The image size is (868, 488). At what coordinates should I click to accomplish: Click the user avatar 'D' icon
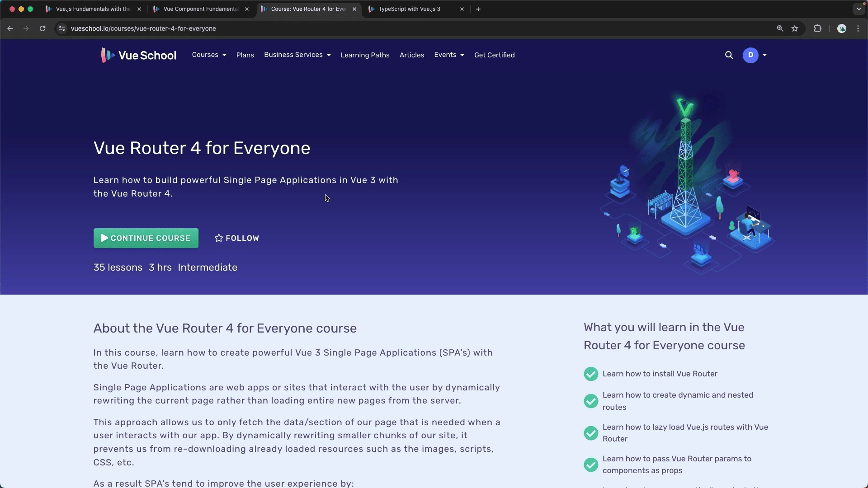click(750, 55)
